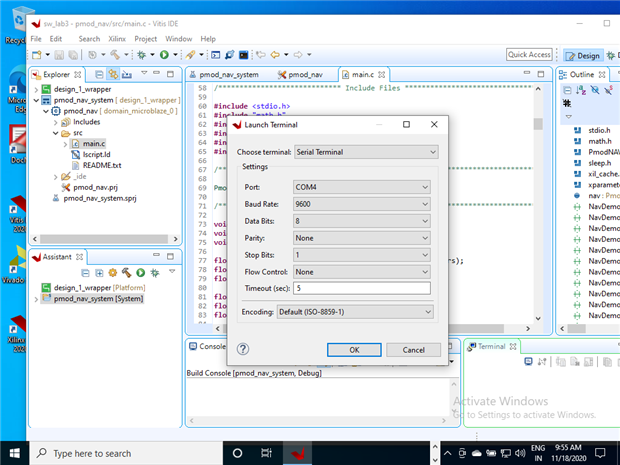Switch to the pmod_nav_system editor tab
This screenshot has height=465, width=620.
(224, 74)
